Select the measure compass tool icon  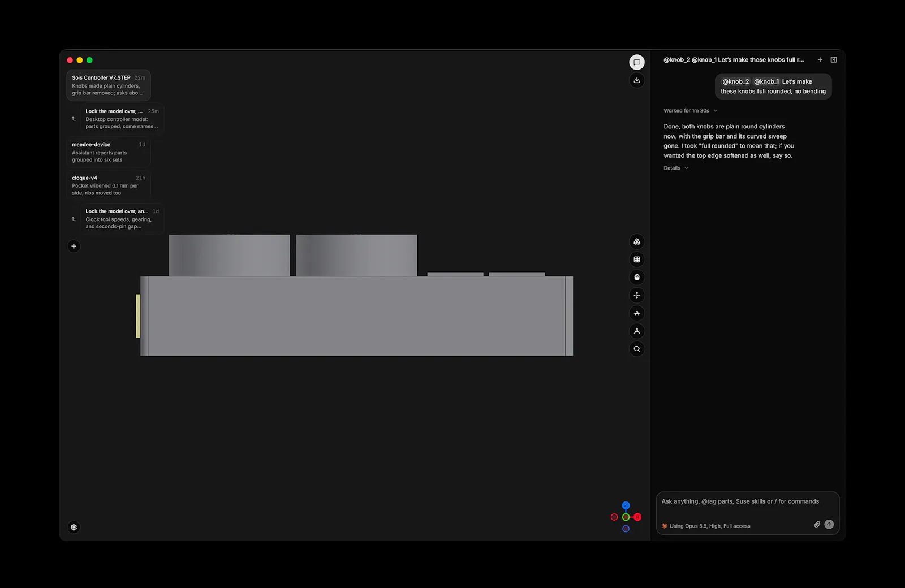coord(637,331)
